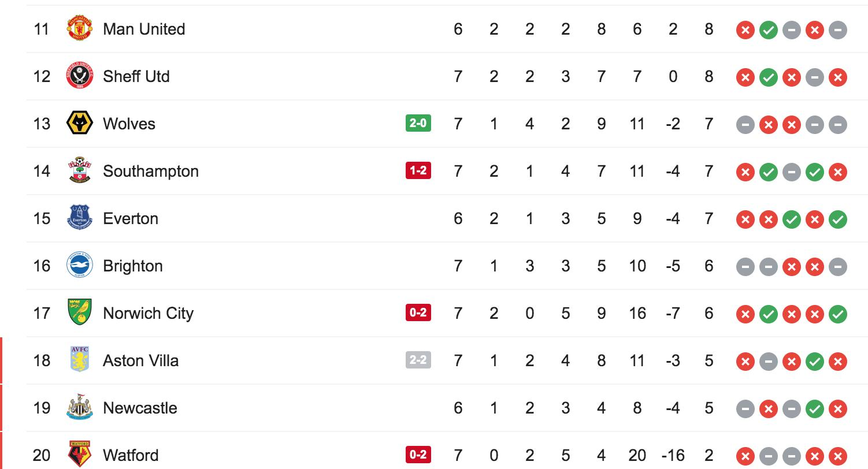Click the Norwich City club crest
This screenshot has width=868, height=469.
click(x=80, y=313)
